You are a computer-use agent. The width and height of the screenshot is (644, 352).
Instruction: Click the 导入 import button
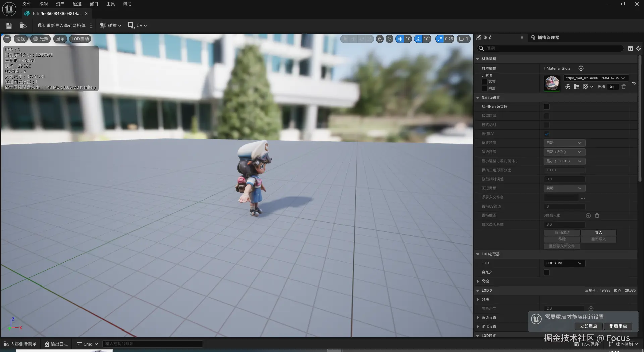click(598, 233)
